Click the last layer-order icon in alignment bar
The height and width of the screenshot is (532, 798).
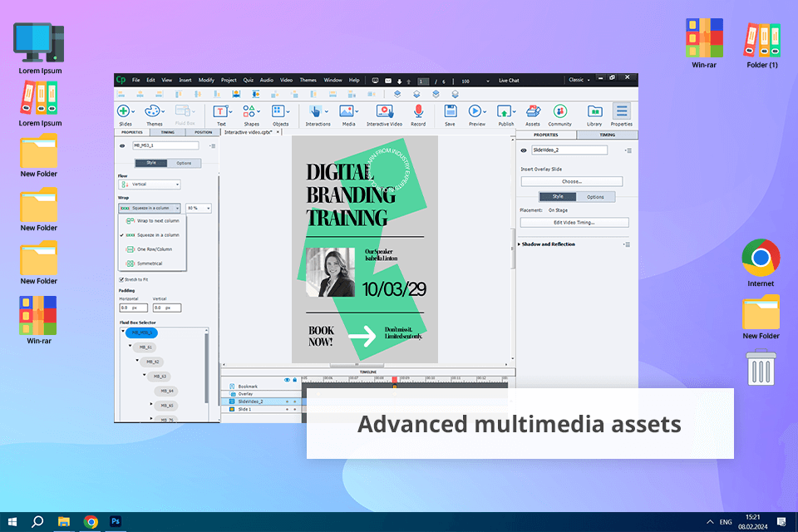pyautogui.click(x=455, y=94)
